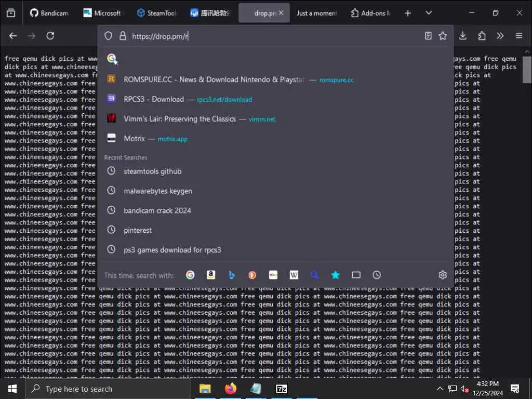
Task: Switch to the Tencent Chinese-titled tab
Action: (x=210, y=13)
